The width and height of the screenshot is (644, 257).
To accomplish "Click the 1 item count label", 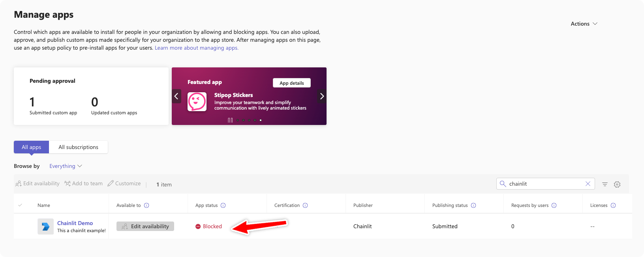I will pyautogui.click(x=164, y=184).
